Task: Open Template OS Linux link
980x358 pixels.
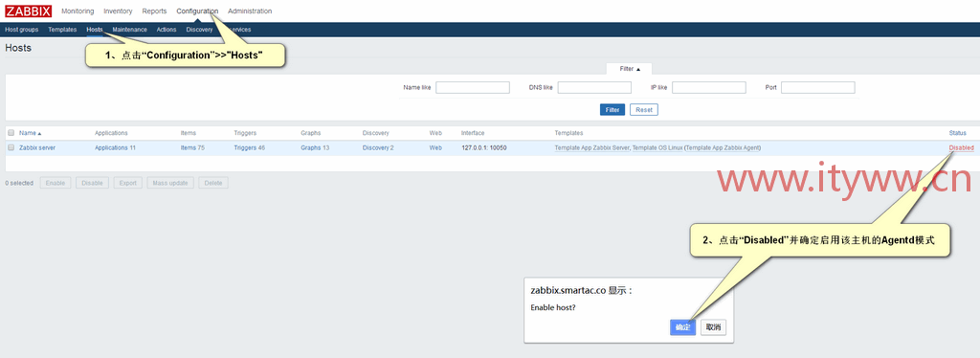Action: click(657, 148)
